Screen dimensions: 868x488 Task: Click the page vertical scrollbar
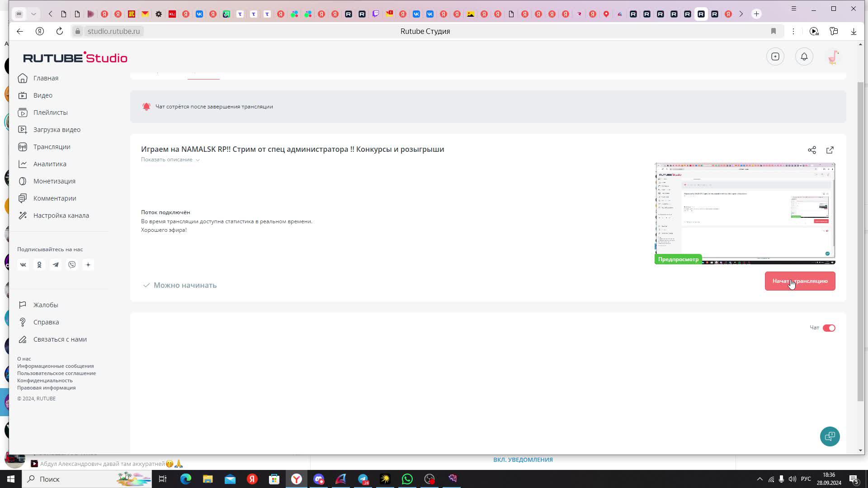point(861,242)
